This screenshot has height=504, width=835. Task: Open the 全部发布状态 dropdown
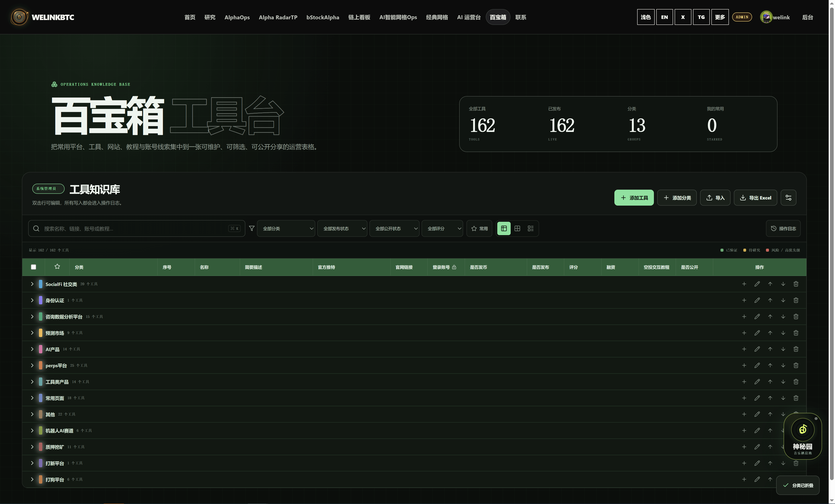pos(342,228)
